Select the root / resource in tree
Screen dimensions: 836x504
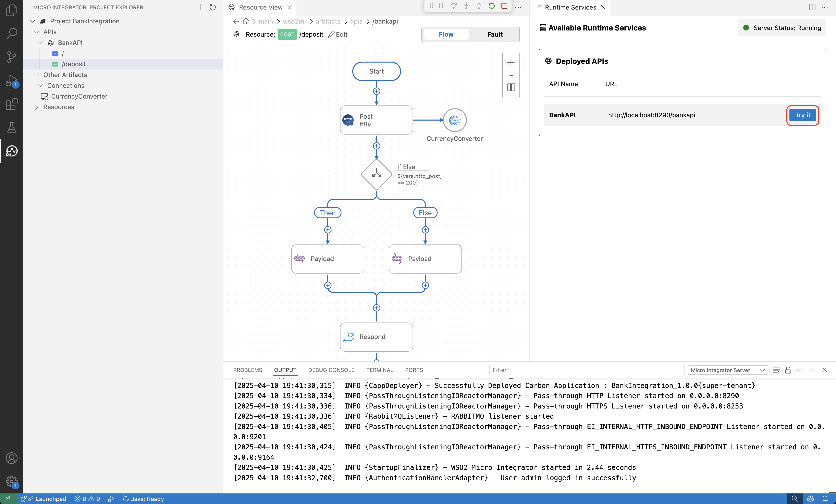coord(123,53)
